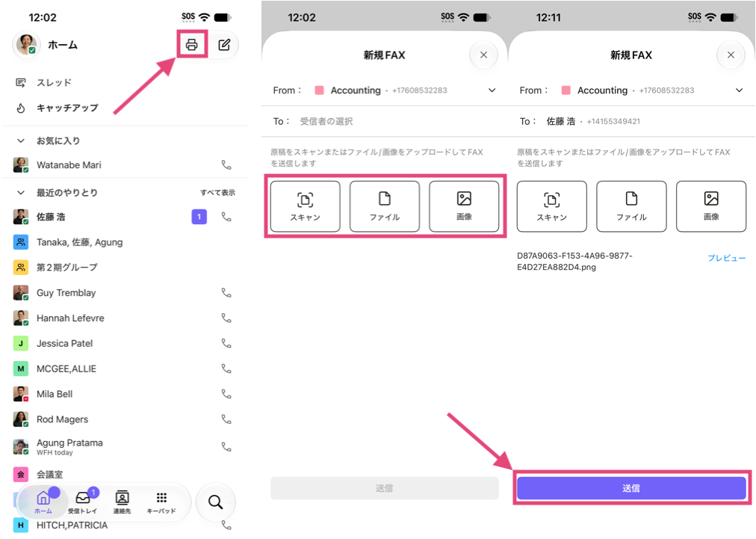Tap スキャン in middle 新規FAX screen
The image size is (756, 539).
click(x=306, y=206)
